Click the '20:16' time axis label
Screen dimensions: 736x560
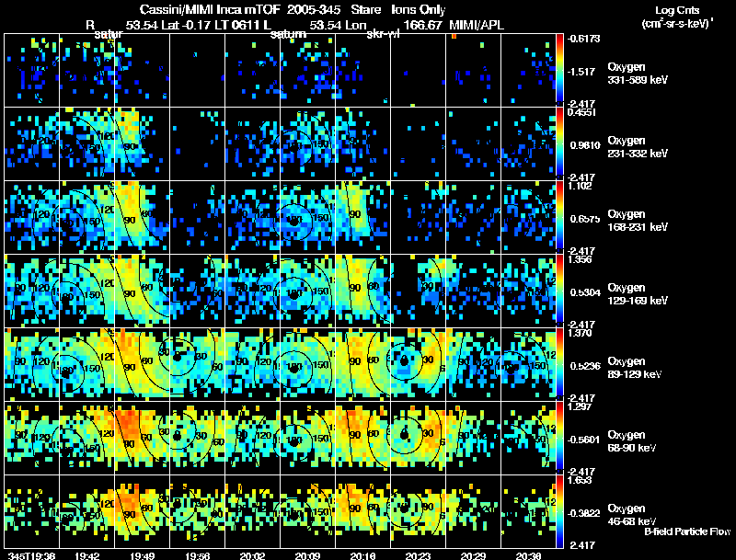362,555
